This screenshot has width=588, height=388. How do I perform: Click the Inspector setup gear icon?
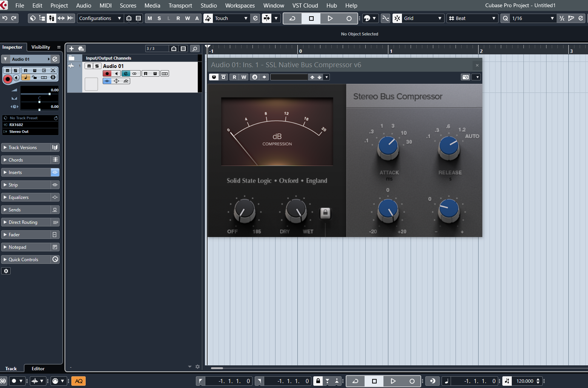[6, 271]
